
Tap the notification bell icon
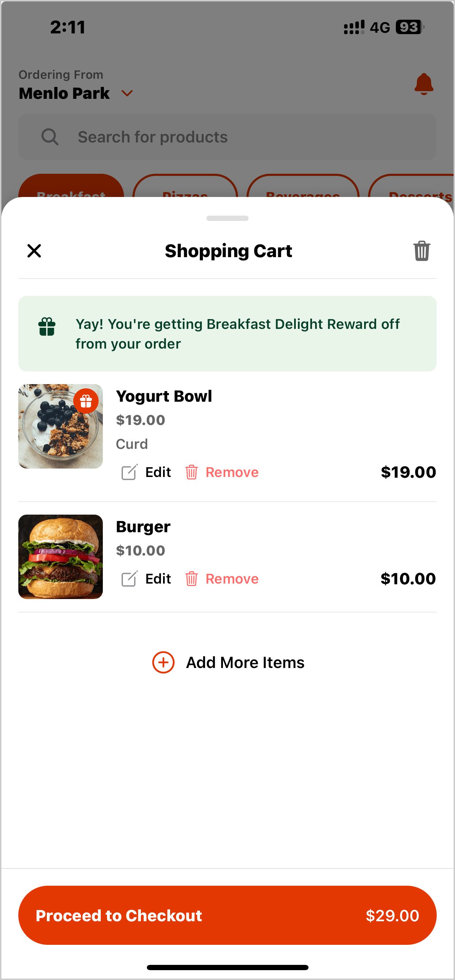[x=423, y=84]
